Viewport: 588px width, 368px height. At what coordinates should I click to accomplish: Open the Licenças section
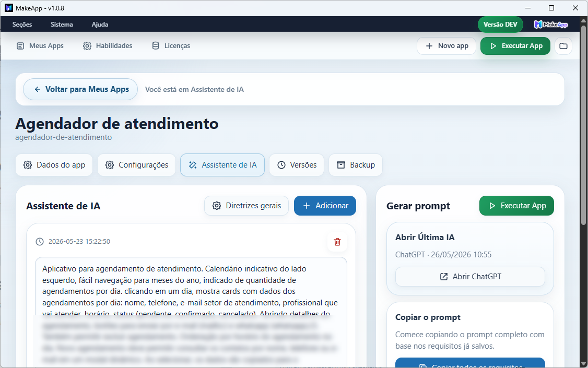click(171, 46)
